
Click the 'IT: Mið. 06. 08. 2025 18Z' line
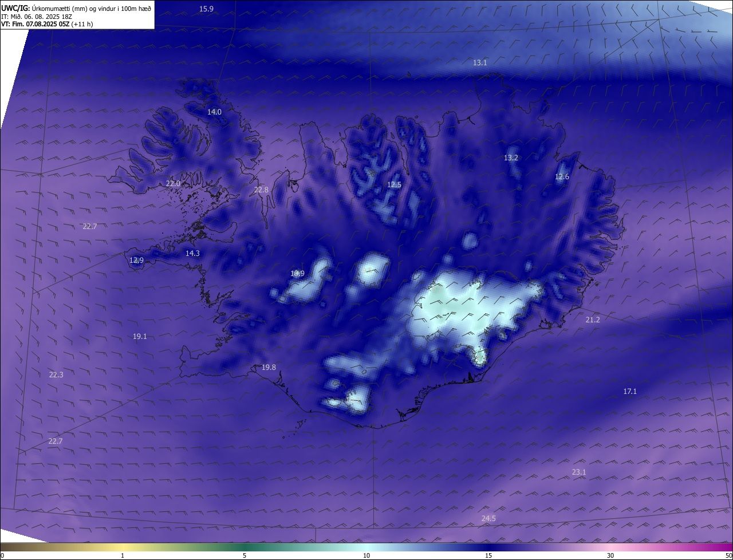pos(37,17)
